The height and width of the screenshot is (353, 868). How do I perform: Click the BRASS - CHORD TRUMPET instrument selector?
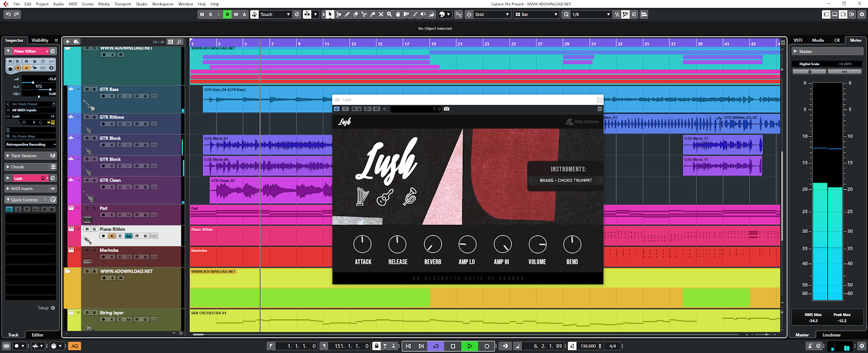[x=566, y=180]
